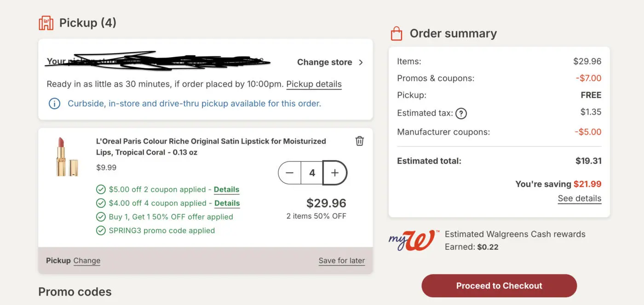Click the curbside pickup info icon
644x305 pixels.
(x=54, y=104)
